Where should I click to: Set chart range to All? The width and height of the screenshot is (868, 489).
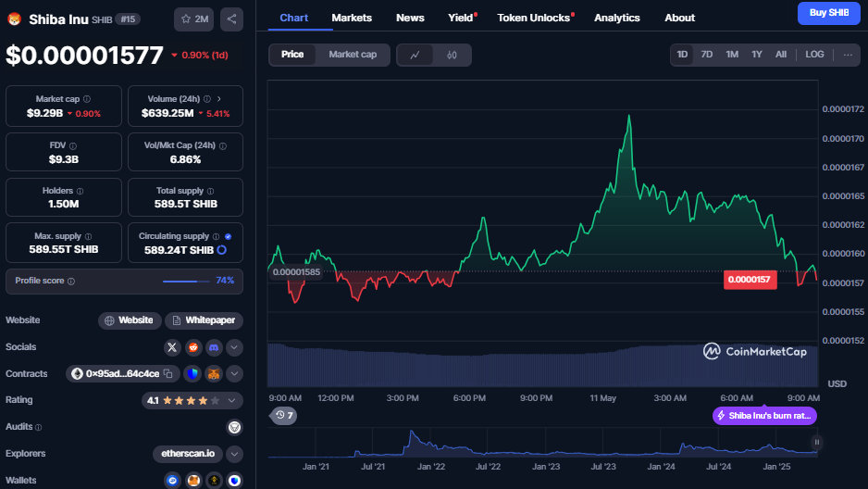[781, 55]
